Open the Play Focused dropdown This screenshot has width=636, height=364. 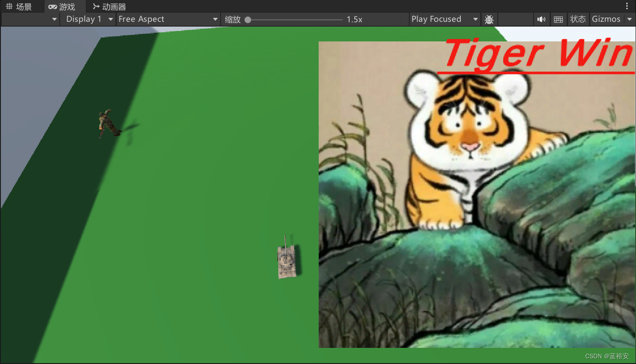[445, 19]
